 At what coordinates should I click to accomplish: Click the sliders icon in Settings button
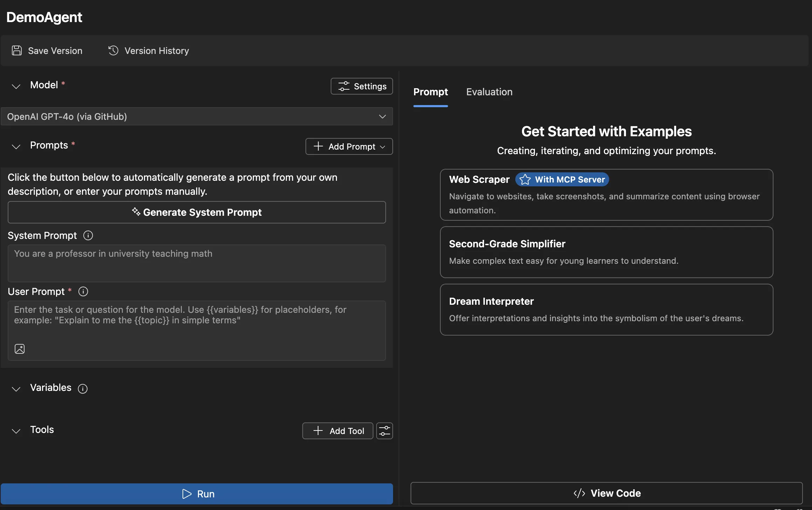click(344, 86)
